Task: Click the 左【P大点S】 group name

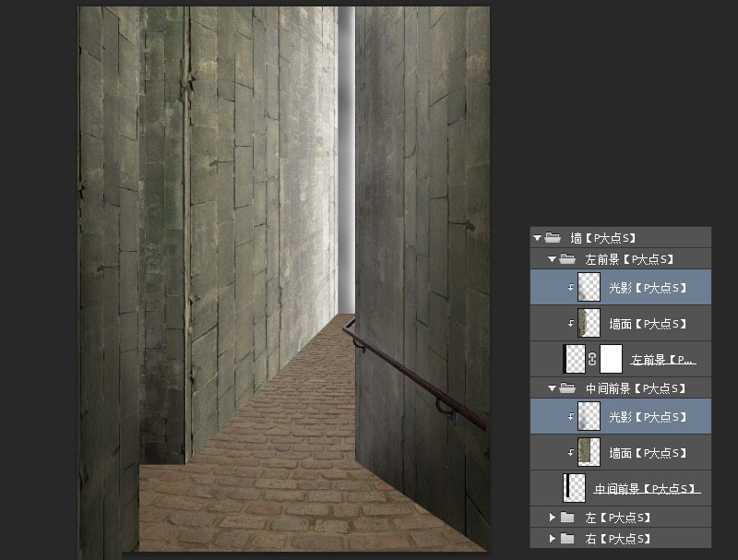Action: click(618, 518)
